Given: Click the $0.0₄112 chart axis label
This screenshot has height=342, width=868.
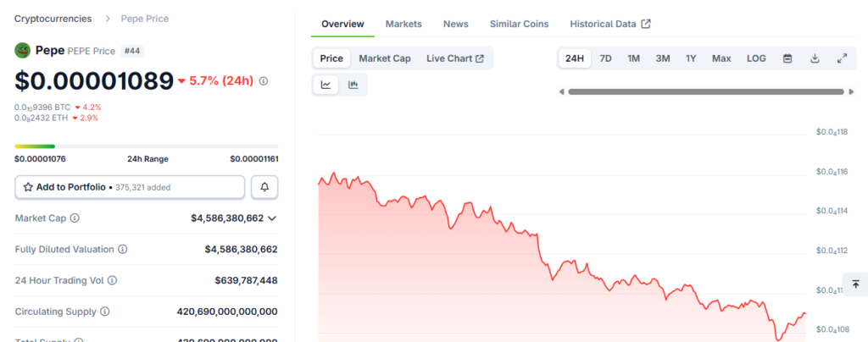Looking at the screenshot, I should 832,251.
